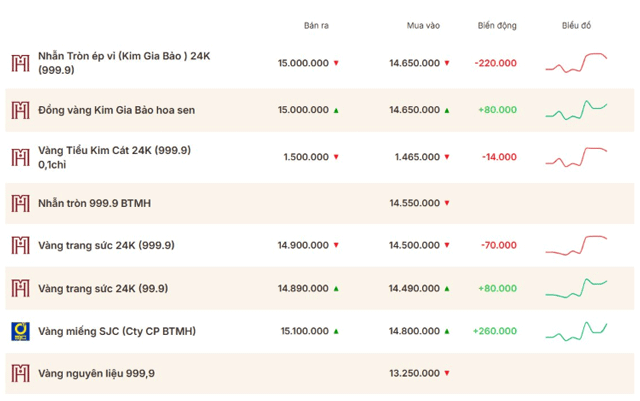Click the green up arrow beside 15.100.000
Image resolution: width=640 pixels, height=401 pixels.
coord(336,331)
